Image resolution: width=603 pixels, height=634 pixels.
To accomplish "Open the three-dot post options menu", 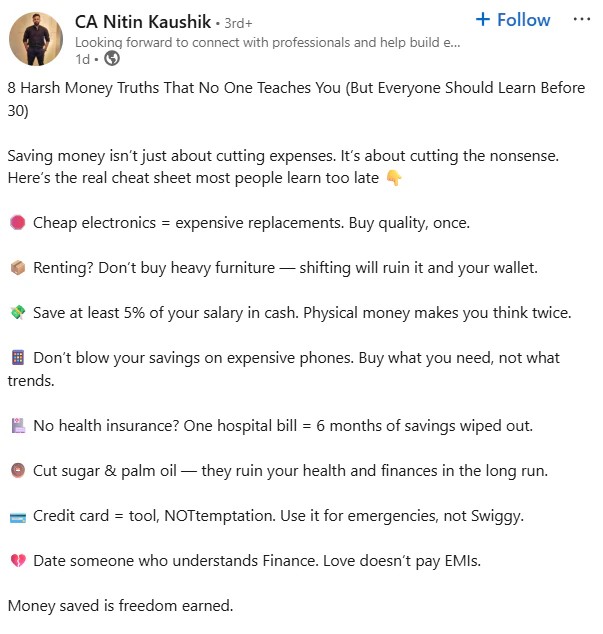I will [581, 20].
